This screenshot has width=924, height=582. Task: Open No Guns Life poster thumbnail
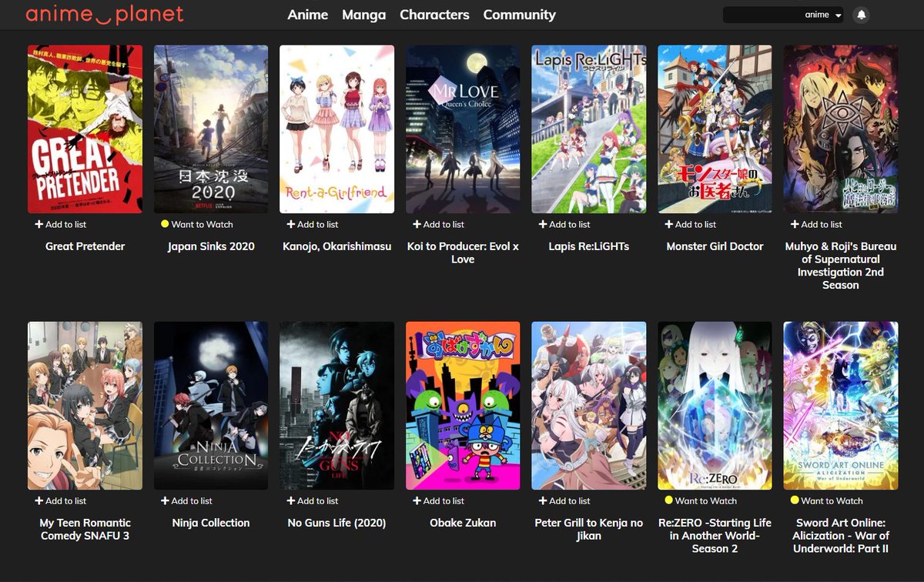click(336, 406)
